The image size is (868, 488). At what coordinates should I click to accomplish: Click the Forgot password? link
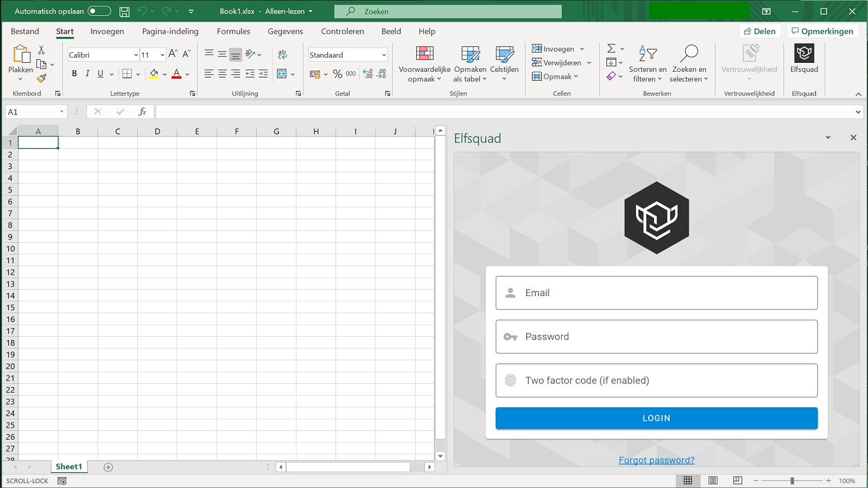(656, 460)
